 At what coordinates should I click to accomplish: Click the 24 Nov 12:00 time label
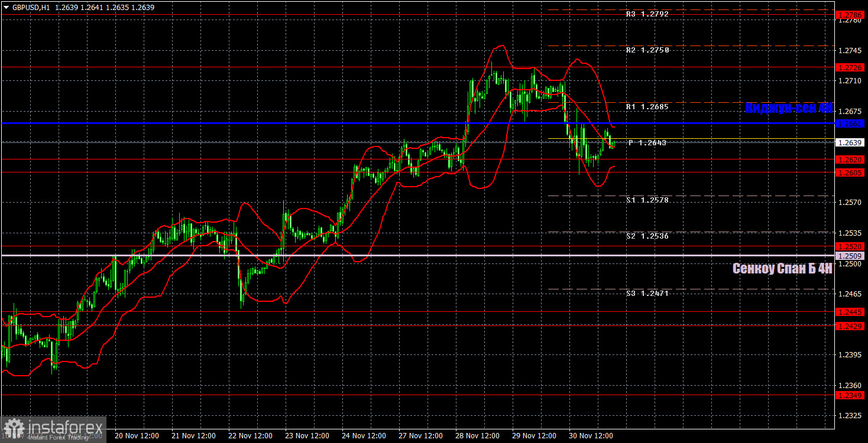(364, 436)
